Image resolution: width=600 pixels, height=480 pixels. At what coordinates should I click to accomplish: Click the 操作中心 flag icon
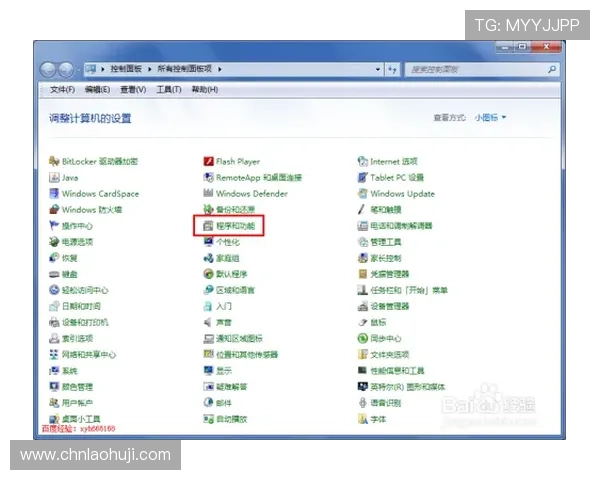pyautogui.click(x=54, y=225)
